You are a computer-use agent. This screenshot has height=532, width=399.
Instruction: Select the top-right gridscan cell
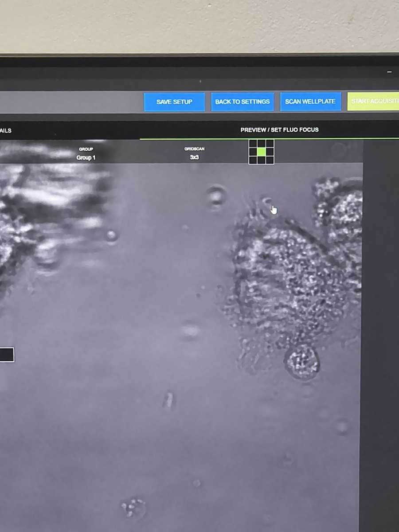270,144
